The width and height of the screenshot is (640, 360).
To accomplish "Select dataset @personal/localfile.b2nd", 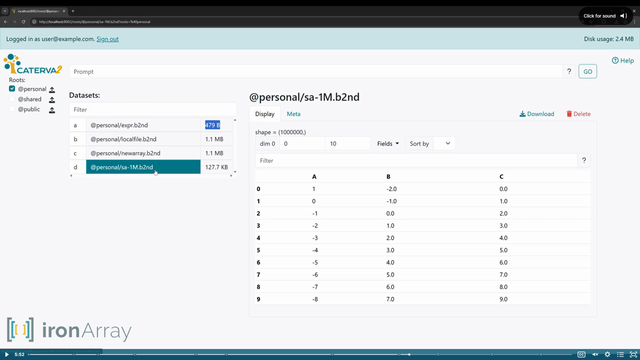I will pos(143,139).
